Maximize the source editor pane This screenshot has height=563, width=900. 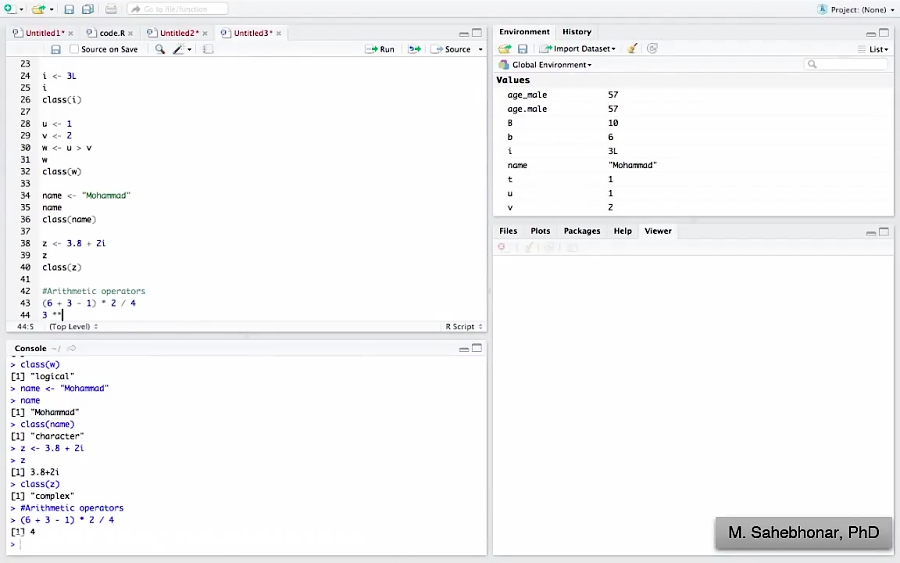click(x=477, y=33)
